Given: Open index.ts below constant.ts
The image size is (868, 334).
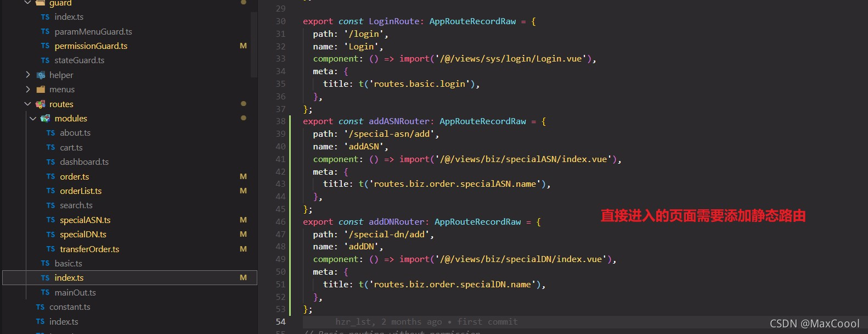Looking at the screenshot, I should click(x=64, y=321).
